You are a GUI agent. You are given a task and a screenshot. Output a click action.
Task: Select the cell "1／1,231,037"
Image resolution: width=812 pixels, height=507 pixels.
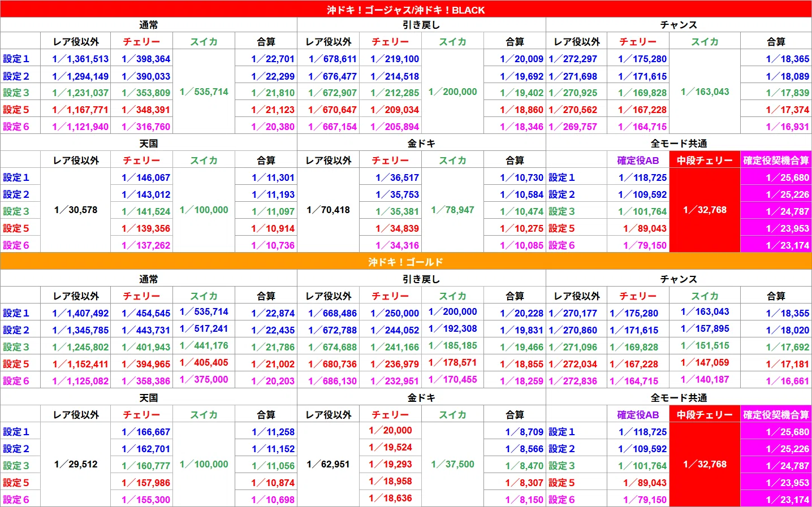(76, 93)
